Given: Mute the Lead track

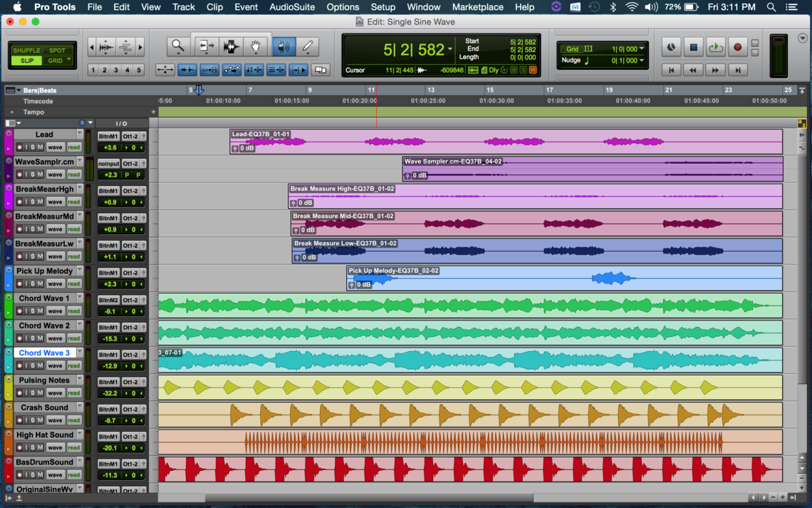Looking at the screenshot, I should tap(40, 147).
